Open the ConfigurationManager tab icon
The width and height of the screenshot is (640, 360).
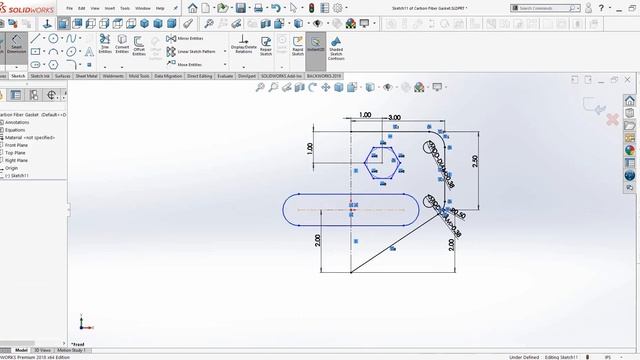(x=34, y=95)
